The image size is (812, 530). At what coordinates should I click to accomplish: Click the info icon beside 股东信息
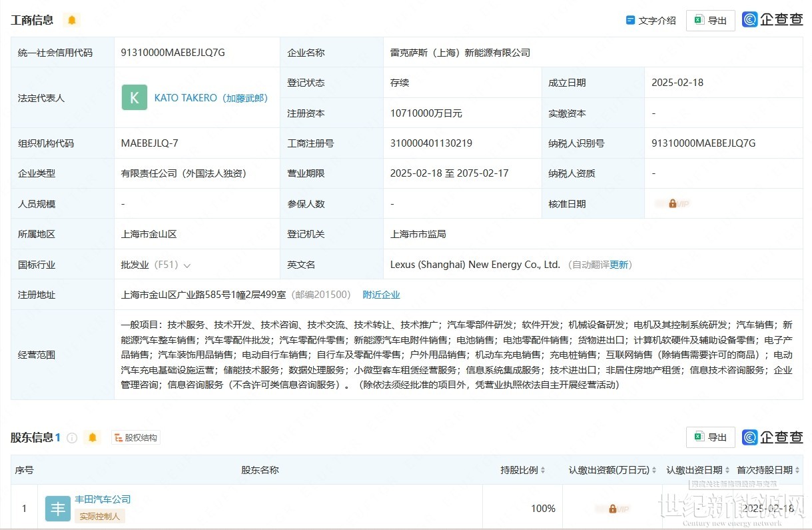[72, 437]
